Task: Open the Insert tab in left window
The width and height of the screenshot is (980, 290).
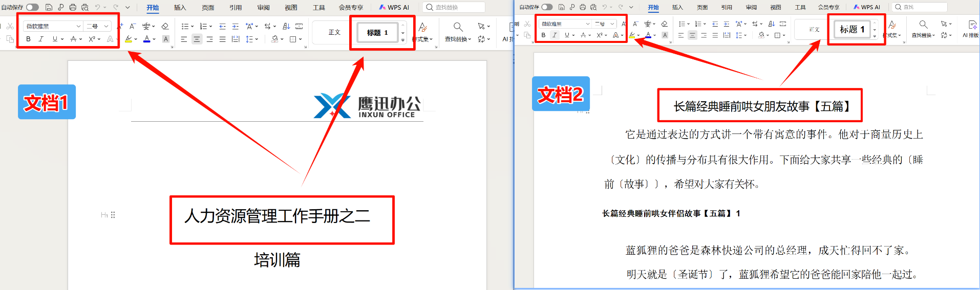Action: (180, 7)
